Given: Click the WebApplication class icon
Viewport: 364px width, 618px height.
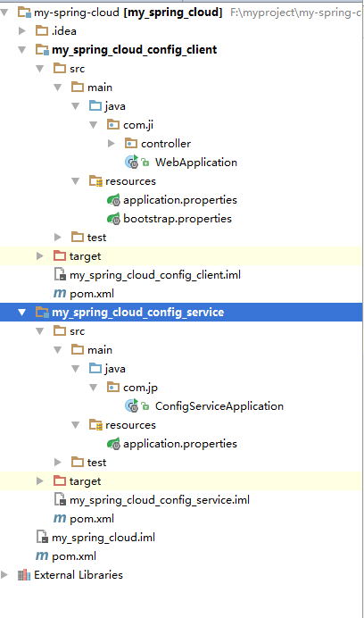Looking at the screenshot, I should coord(132,162).
